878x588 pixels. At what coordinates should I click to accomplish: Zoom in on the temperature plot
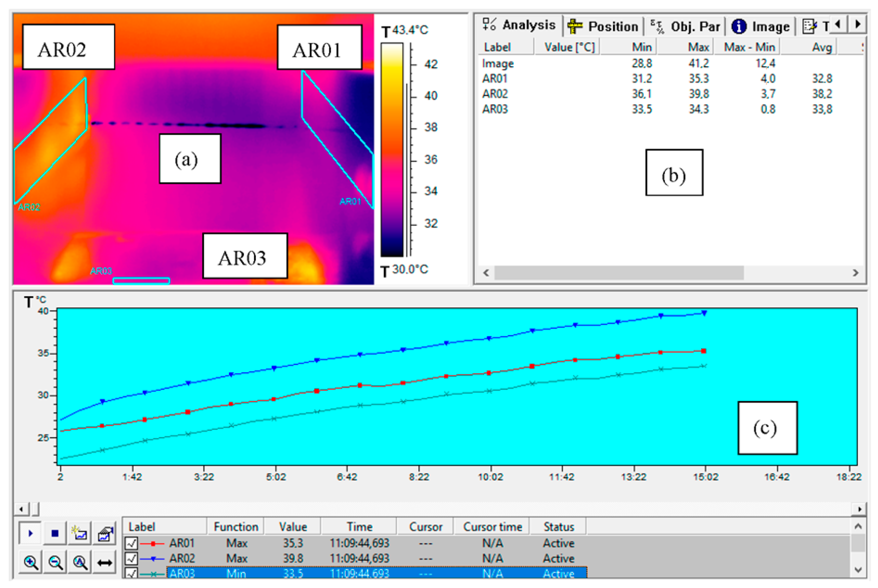coord(31,562)
